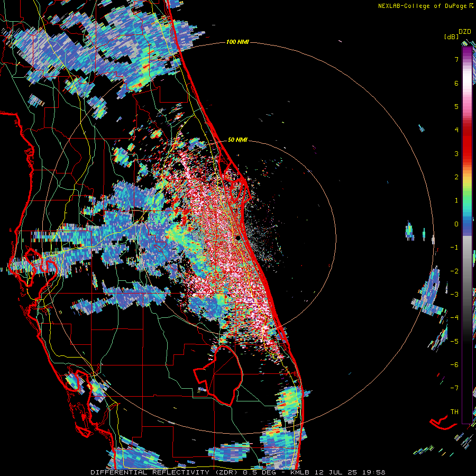The height and width of the screenshot is (476, 476).
Task: Click the TH threshold label on legend
Action: coord(454,411)
